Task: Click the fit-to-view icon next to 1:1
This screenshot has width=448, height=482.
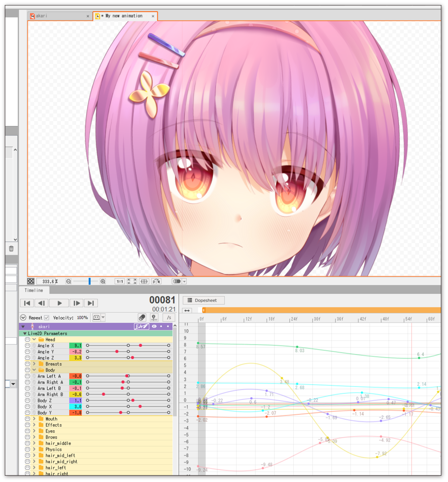Action: [131, 281]
